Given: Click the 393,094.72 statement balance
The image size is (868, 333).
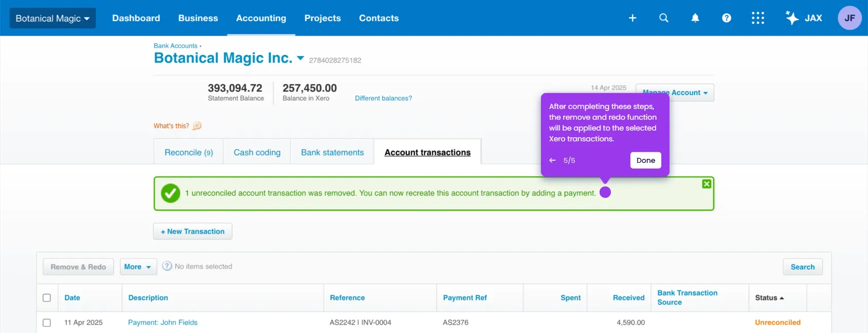Looking at the screenshot, I should click(235, 88).
